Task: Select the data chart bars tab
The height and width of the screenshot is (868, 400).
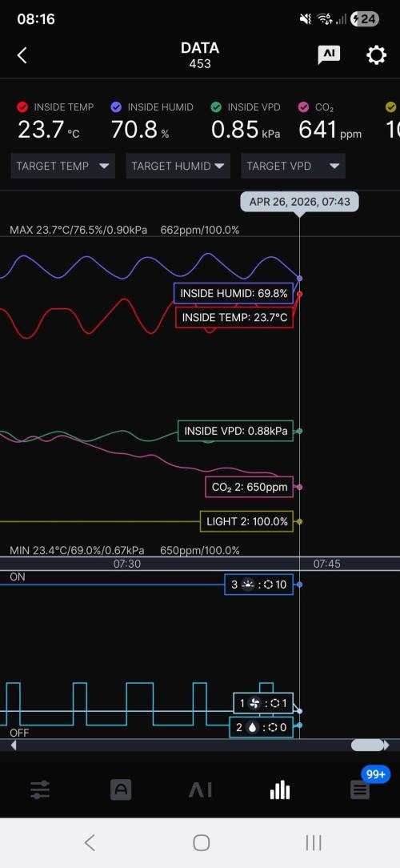Action: 280,790
